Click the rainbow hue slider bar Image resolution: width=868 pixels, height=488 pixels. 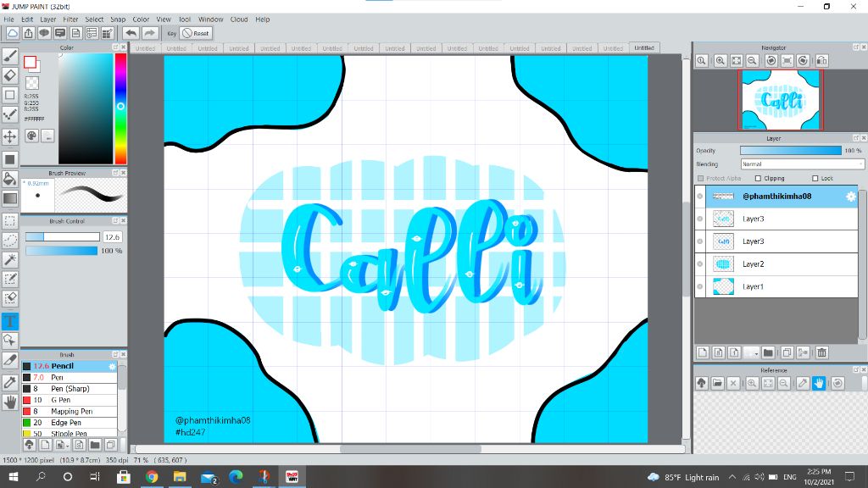pyautogui.click(x=120, y=108)
